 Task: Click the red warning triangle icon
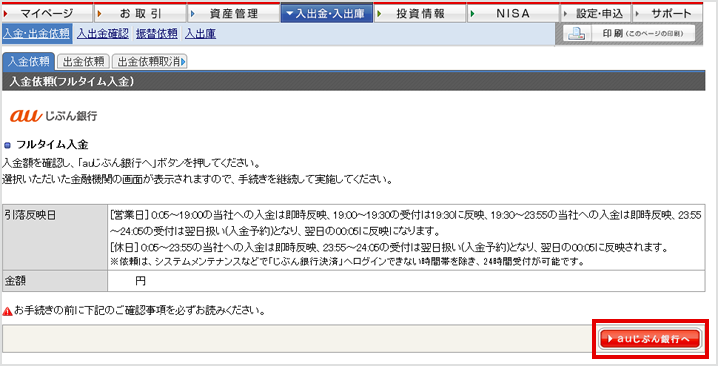(x=7, y=311)
